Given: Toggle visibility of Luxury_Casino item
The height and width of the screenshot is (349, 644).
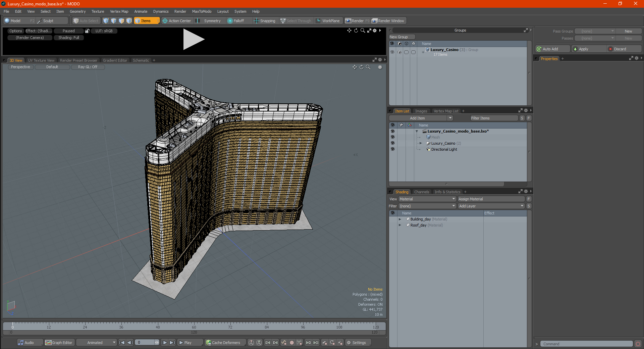Looking at the screenshot, I should (x=392, y=143).
